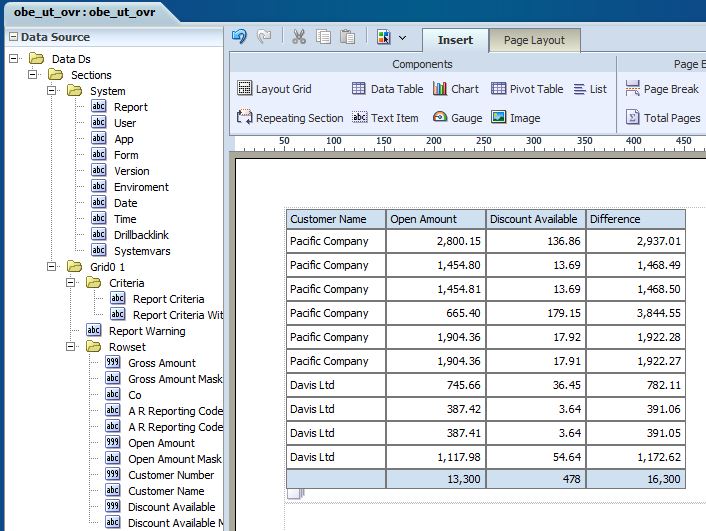Click the 3,844.55 difference cell
Image resolution: width=706 pixels, height=531 pixels.
[x=636, y=313]
